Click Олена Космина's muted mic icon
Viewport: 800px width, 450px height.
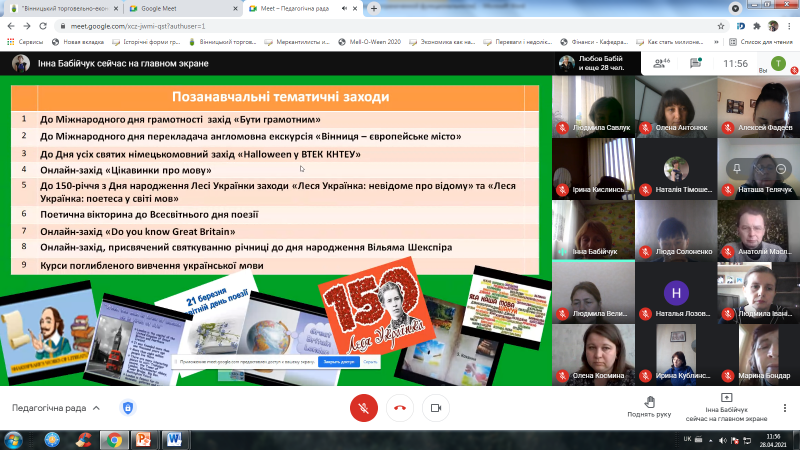point(563,376)
